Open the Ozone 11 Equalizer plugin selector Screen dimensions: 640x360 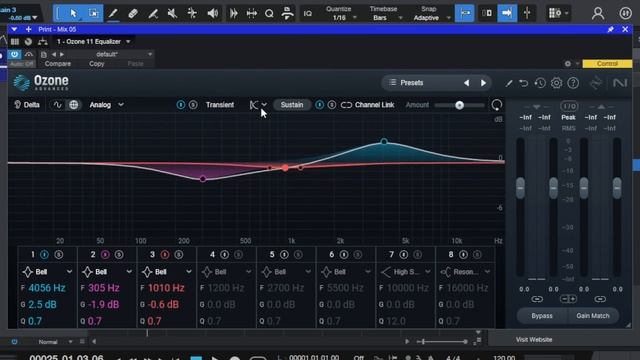[93, 42]
